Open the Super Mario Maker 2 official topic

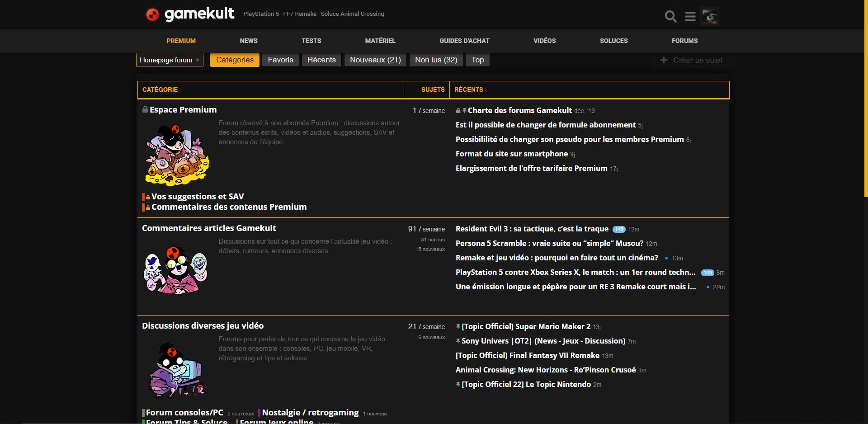(526, 326)
